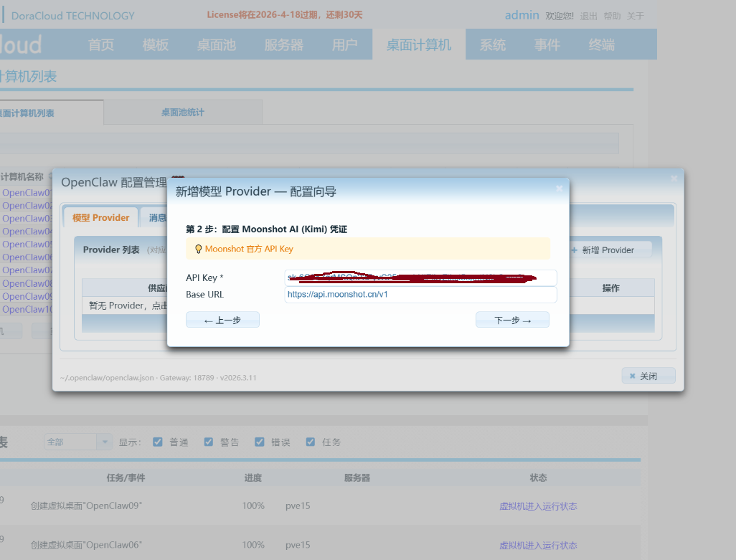Click 虚拟机进入运行状态 link for OpenClaw09

[x=538, y=506]
